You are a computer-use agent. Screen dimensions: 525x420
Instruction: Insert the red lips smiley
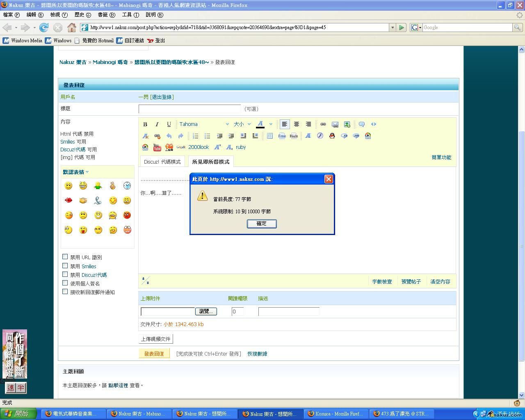[68, 200]
